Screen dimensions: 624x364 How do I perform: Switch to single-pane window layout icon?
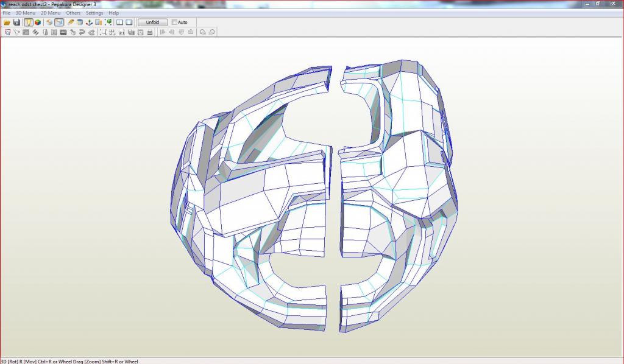(x=129, y=23)
